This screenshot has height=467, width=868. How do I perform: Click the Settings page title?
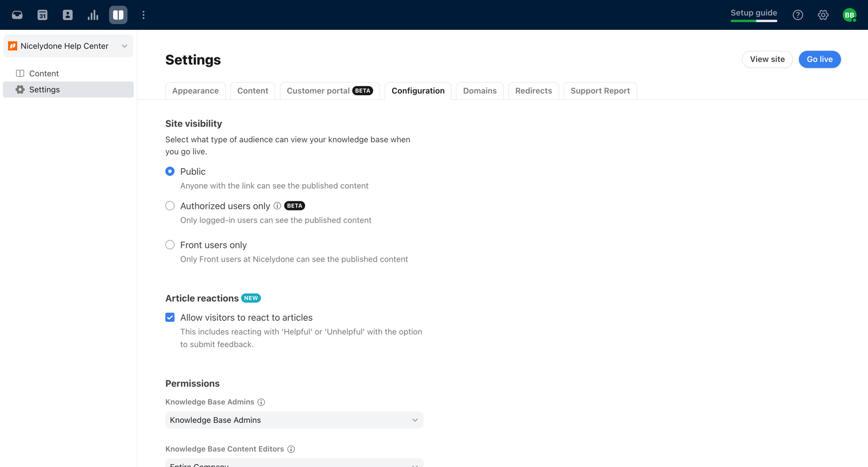coord(193,60)
